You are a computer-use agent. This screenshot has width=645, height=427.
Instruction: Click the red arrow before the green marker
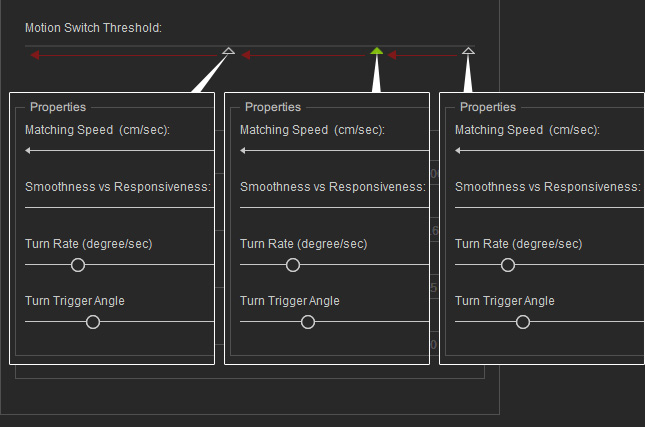coord(246,55)
